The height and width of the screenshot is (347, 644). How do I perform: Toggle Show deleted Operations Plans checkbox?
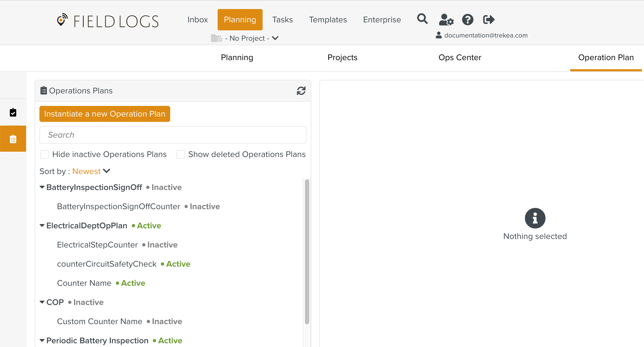click(x=181, y=154)
